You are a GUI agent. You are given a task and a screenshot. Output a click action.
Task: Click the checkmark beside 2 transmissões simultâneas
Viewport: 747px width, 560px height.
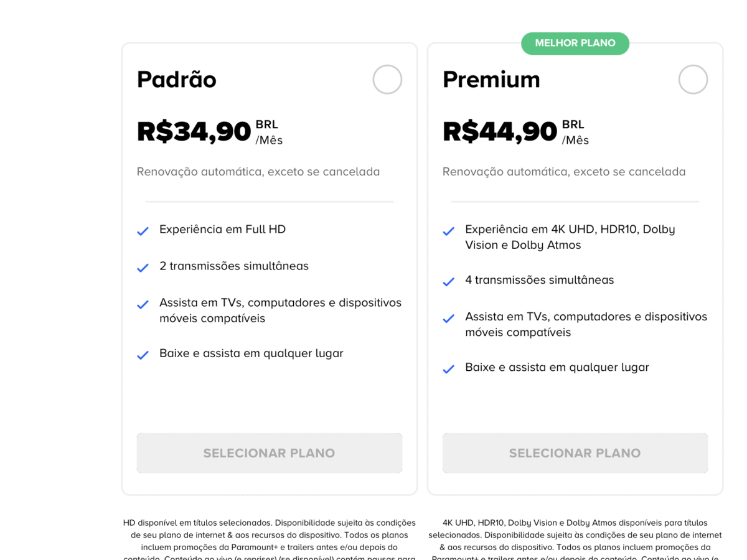tap(143, 268)
